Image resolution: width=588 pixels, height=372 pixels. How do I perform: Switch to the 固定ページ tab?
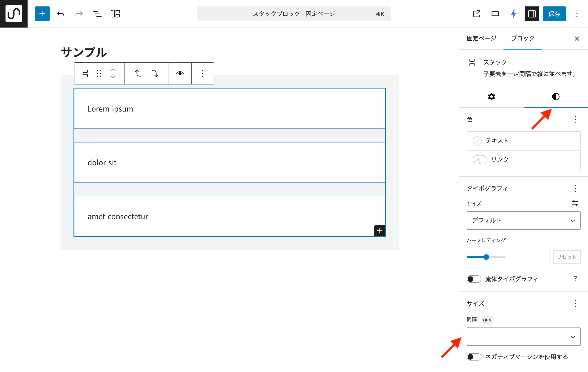coord(481,38)
